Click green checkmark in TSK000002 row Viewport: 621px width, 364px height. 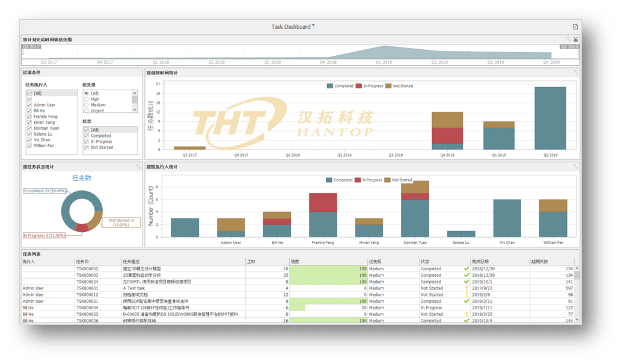pos(466,268)
